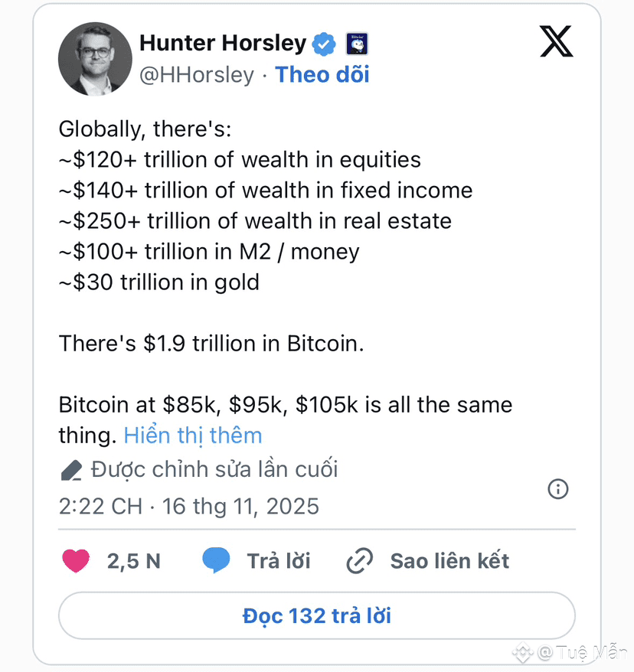Click the Trả lời reply label
634x672 pixels.
coord(279,561)
